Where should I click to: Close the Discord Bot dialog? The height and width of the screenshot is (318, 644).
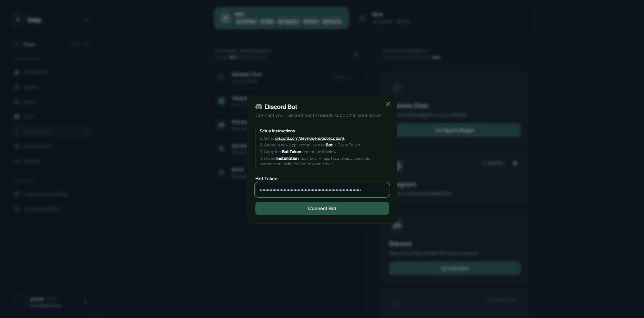click(388, 104)
